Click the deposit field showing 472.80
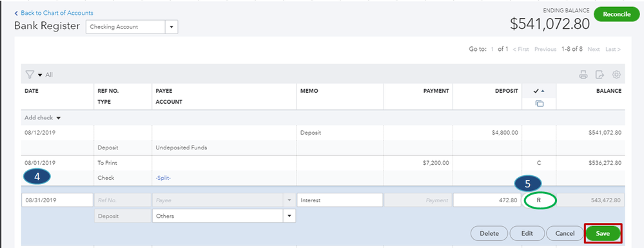Screen dimensions: 644x248 coord(487,200)
